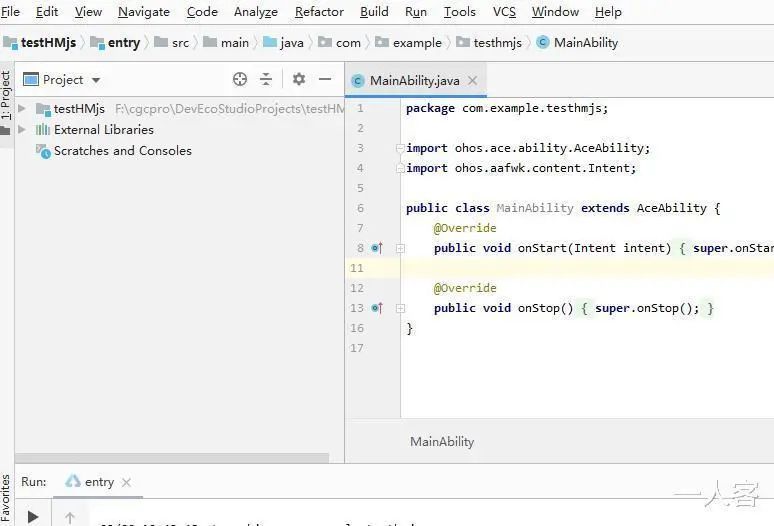Close the MainAbility.java tab
Viewport: 774px width, 526px height.
pyautogui.click(x=472, y=80)
